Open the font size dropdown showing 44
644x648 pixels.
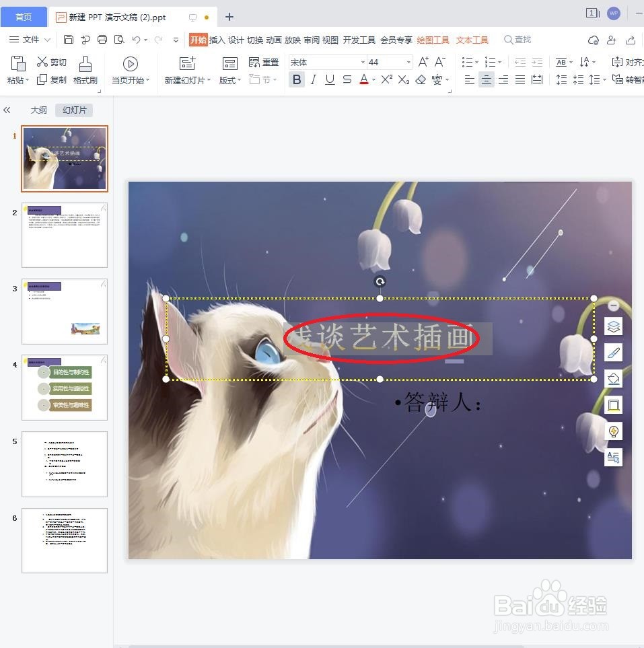(x=408, y=63)
